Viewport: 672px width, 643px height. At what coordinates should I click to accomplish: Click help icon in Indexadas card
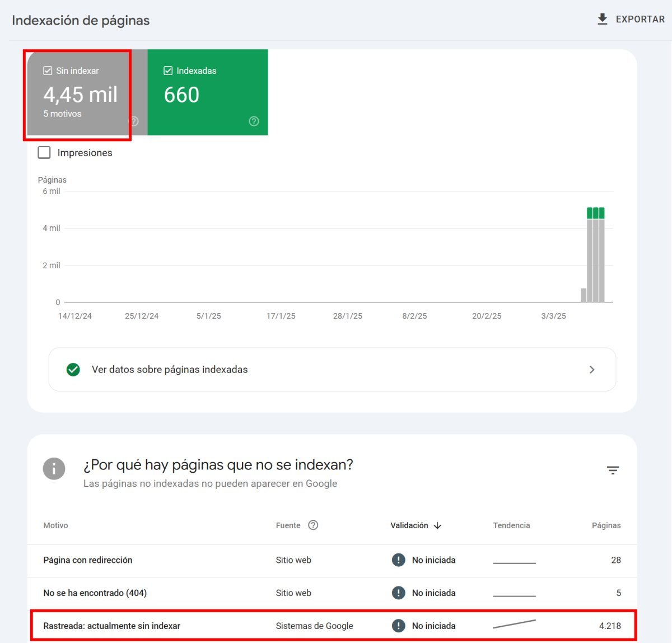[x=254, y=121]
